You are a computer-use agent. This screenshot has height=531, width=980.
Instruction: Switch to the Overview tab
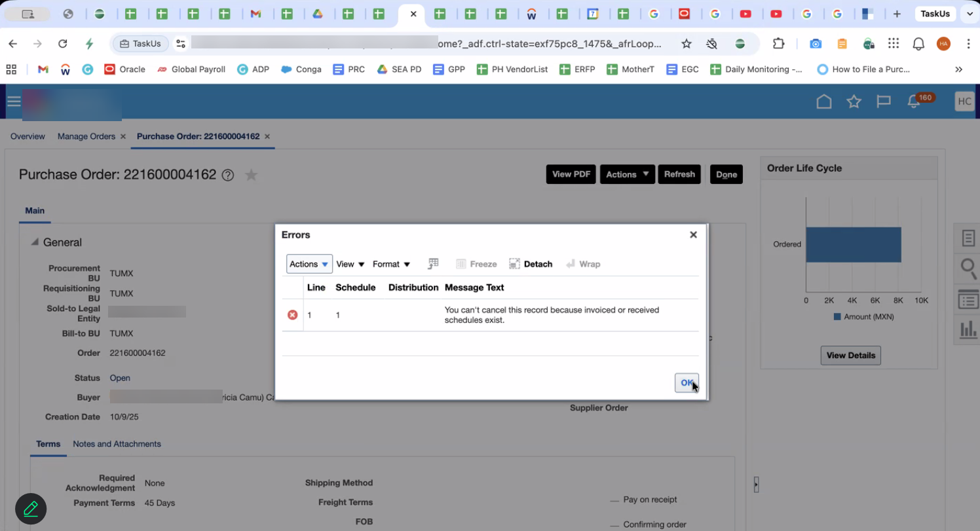click(28, 136)
